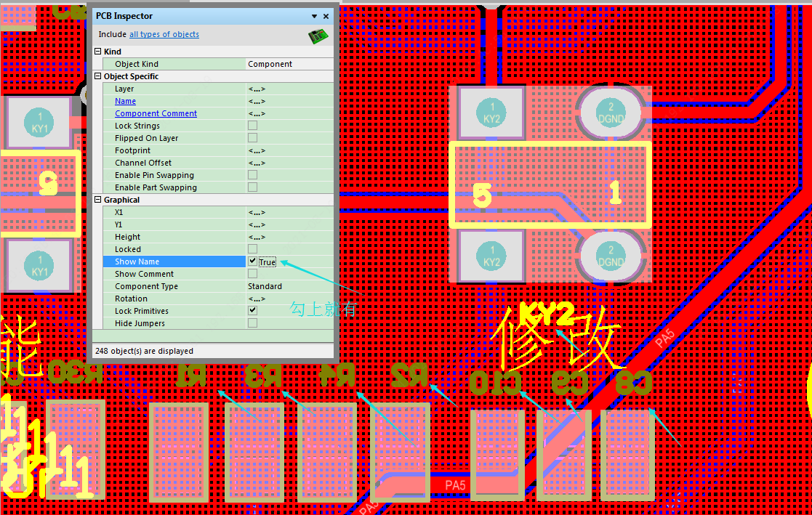Select the C9 designator text
Screen dimensions: 812x515
coord(570,383)
